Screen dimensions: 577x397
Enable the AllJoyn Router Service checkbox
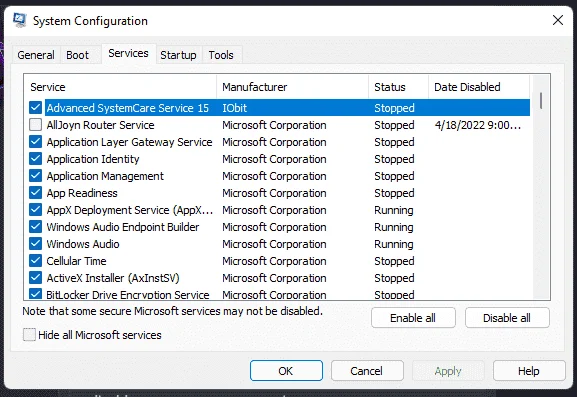coord(35,125)
